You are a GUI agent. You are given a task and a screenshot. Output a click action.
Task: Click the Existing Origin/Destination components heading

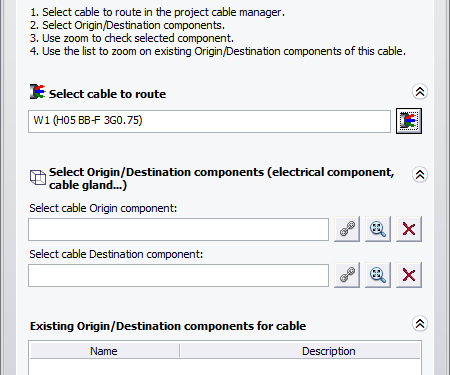pyautogui.click(x=168, y=326)
